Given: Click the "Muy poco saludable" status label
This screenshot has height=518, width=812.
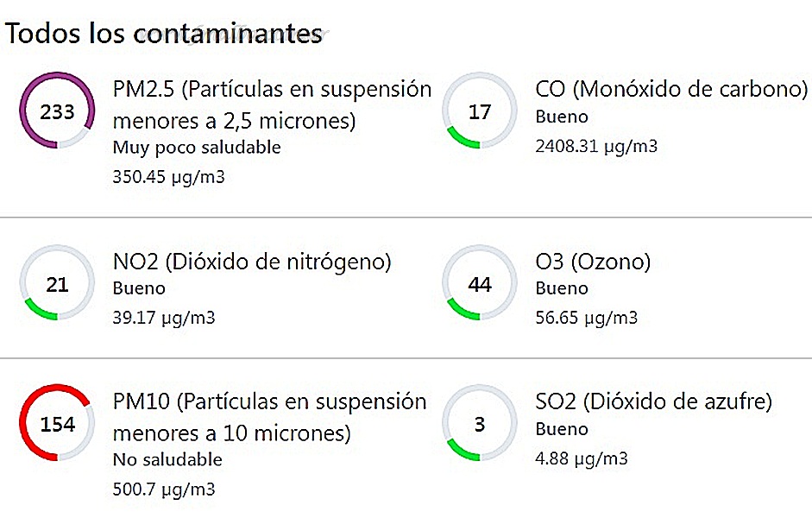Looking at the screenshot, I should coord(197,148).
